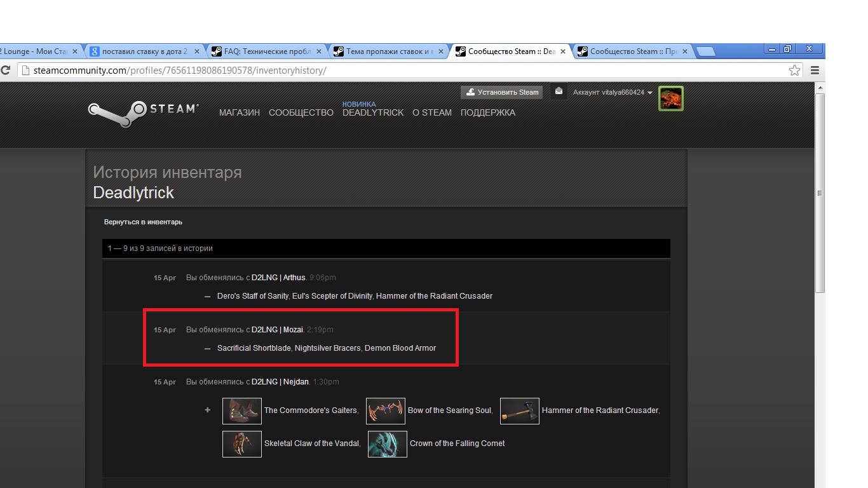Click the profile avatar image
Viewport: 868px width, 488px height.
pyautogui.click(x=670, y=98)
